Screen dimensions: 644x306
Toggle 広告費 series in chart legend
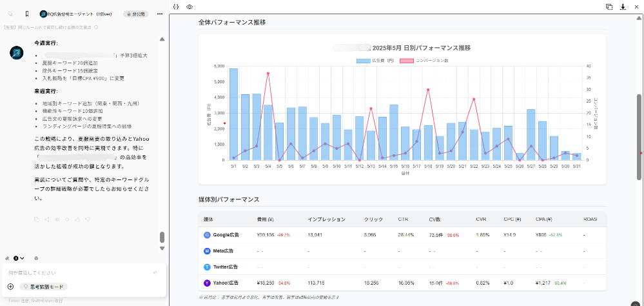[371, 60]
